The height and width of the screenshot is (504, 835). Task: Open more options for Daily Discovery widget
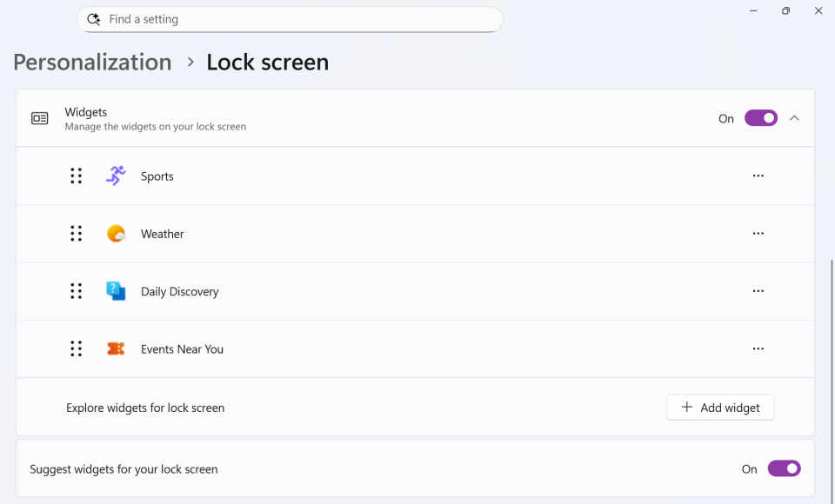pyautogui.click(x=758, y=291)
